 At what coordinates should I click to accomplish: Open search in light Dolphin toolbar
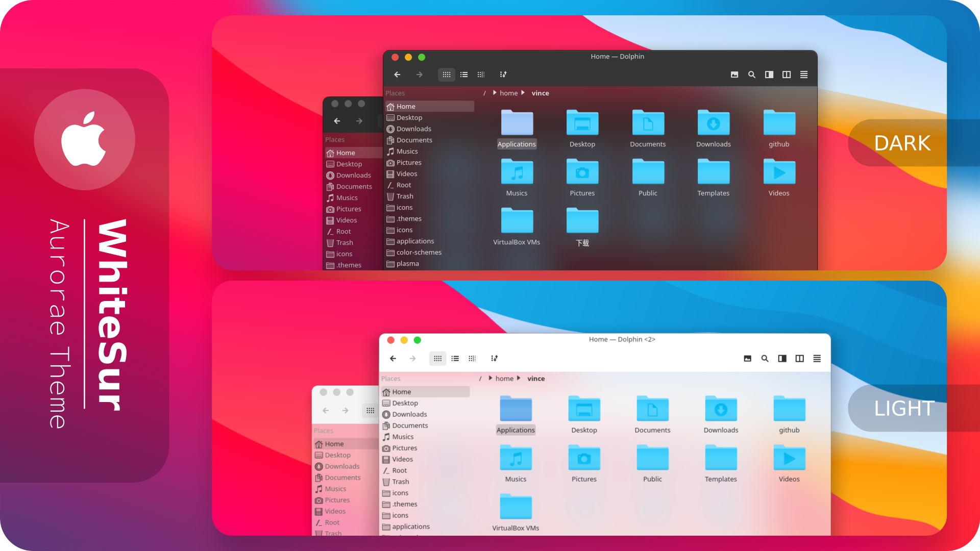[x=765, y=358]
